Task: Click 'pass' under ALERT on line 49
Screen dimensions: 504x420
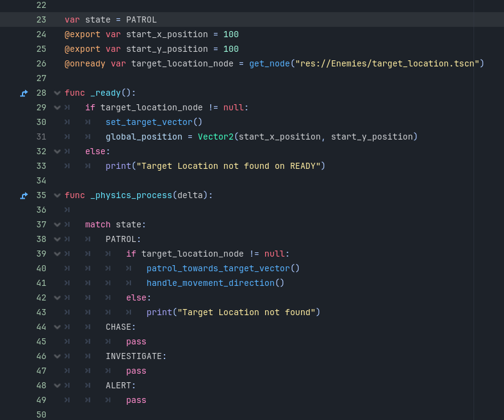Action: click(x=137, y=400)
